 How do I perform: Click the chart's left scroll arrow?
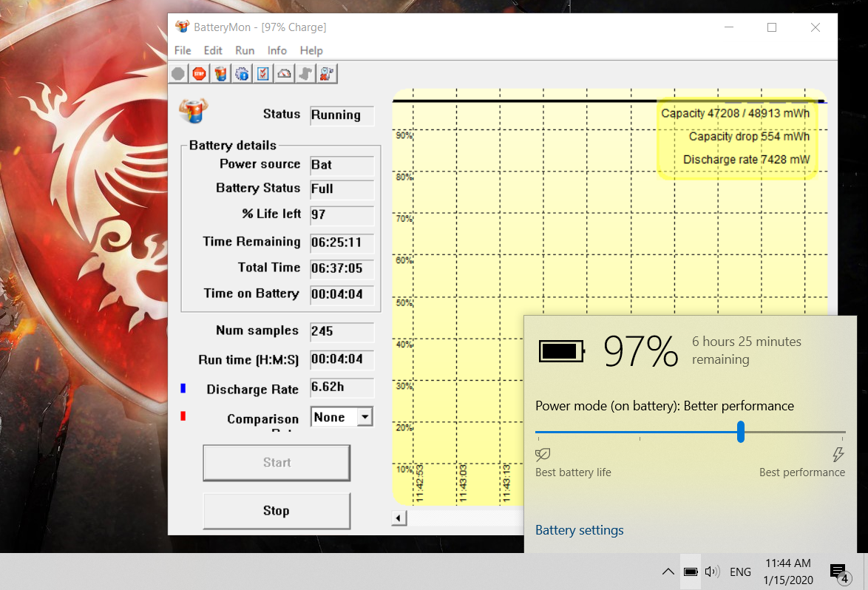399,518
